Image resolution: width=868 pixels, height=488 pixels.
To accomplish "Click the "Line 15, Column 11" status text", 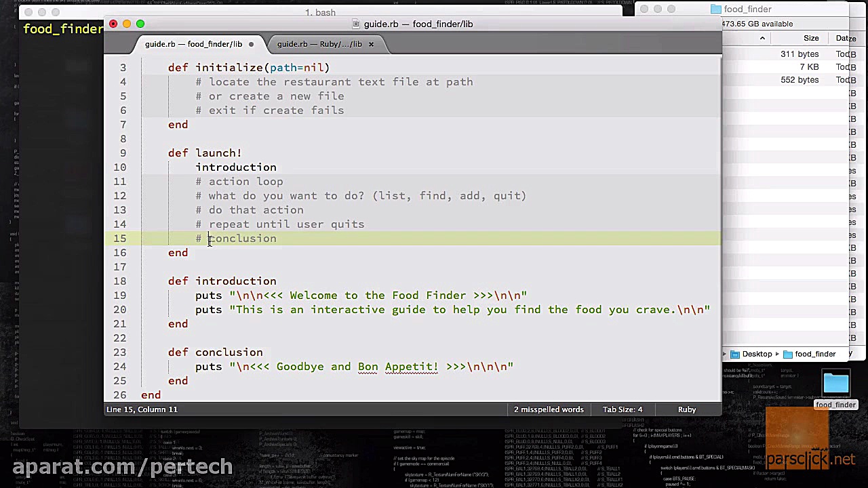I will [x=141, y=409].
